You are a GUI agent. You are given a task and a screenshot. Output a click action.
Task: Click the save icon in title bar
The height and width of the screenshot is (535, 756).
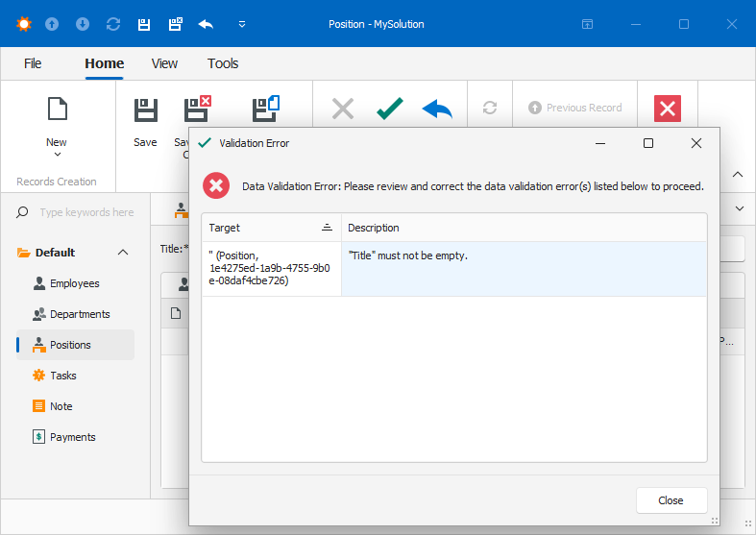144,24
